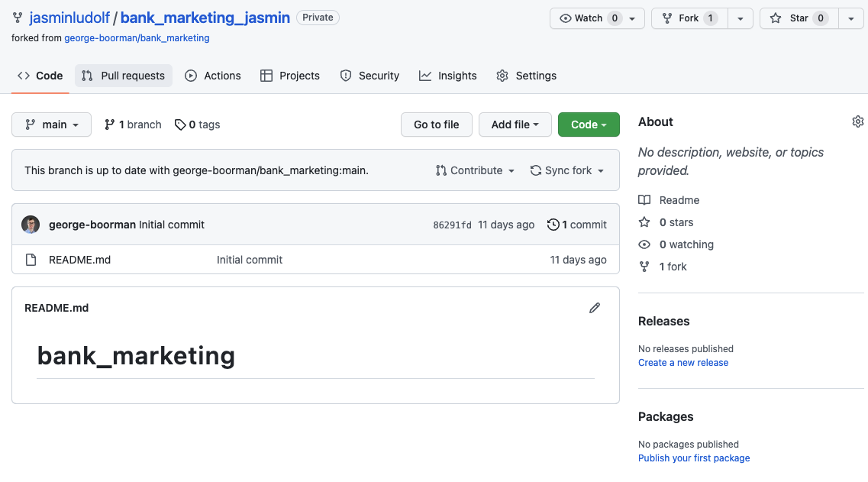The width and height of the screenshot is (868, 482).
Task: Open the latest Initial commit message next to george-boorman
Action: 172,225
